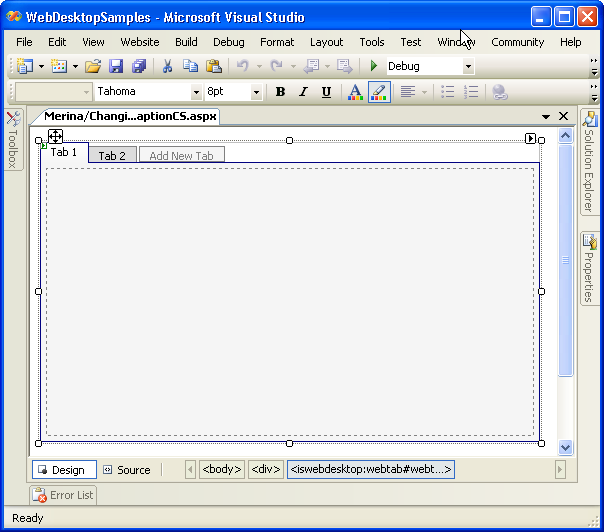Click the Paste clipboard icon
Viewport: 604px width, 532px height.
pyautogui.click(x=213, y=66)
